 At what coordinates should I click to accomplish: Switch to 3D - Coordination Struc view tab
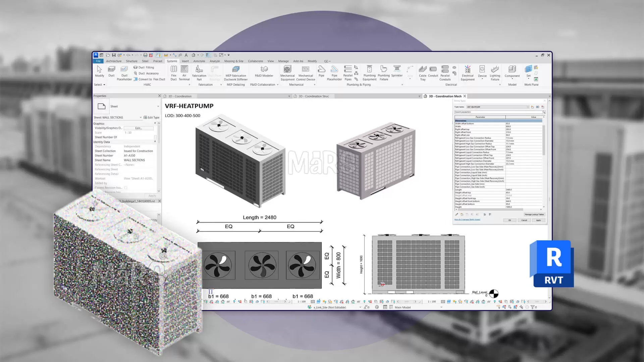click(x=314, y=96)
